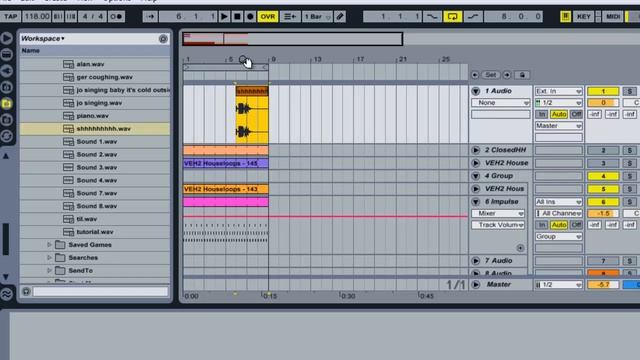Screen dimensions: 640x360
Task: Click the Workspace refresh circle icon
Action: [x=163, y=39]
